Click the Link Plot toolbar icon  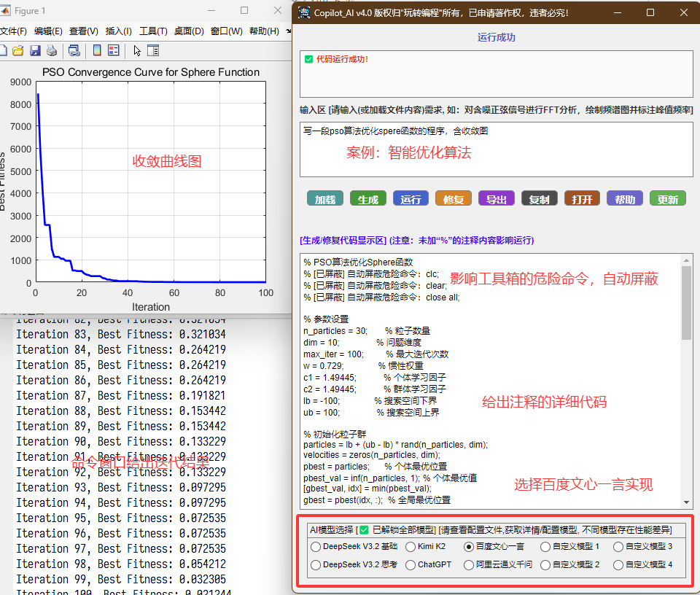point(74,50)
